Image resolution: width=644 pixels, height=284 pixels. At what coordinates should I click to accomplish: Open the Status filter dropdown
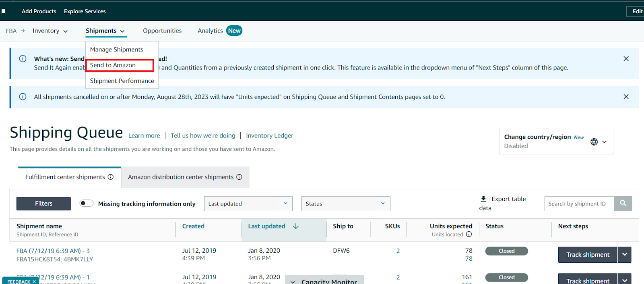[x=346, y=204]
